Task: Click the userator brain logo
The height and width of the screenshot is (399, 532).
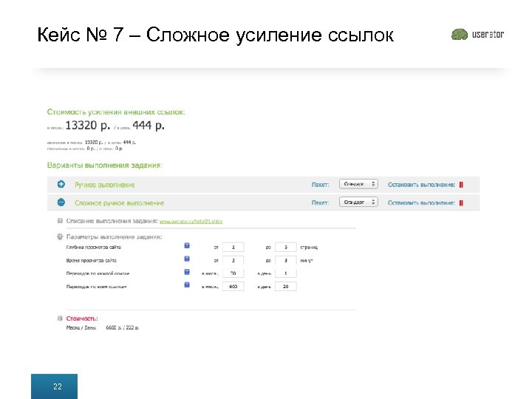Action: tap(460, 34)
